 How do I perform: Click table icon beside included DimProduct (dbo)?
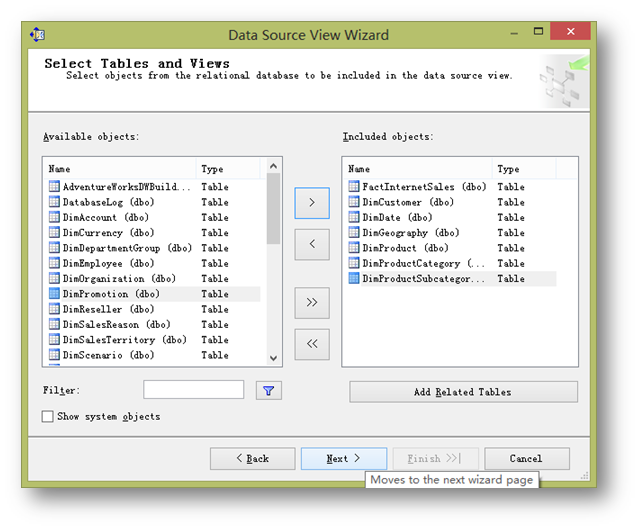pyautogui.click(x=354, y=248)
